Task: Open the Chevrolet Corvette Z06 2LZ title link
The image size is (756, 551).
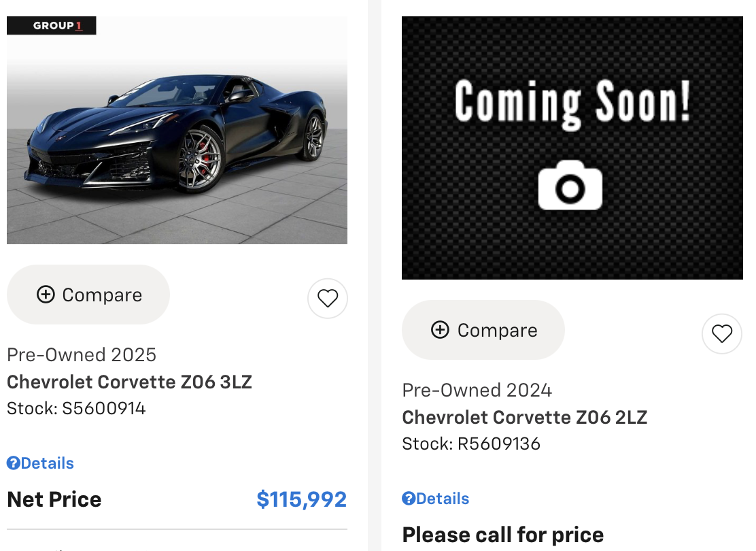Action: (525, 417)
